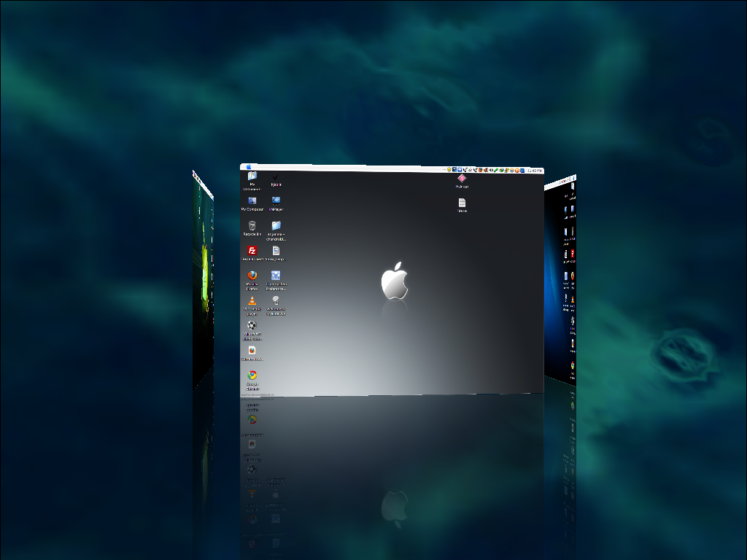Select the black checkmark desktop icon

tap(276, 176)
